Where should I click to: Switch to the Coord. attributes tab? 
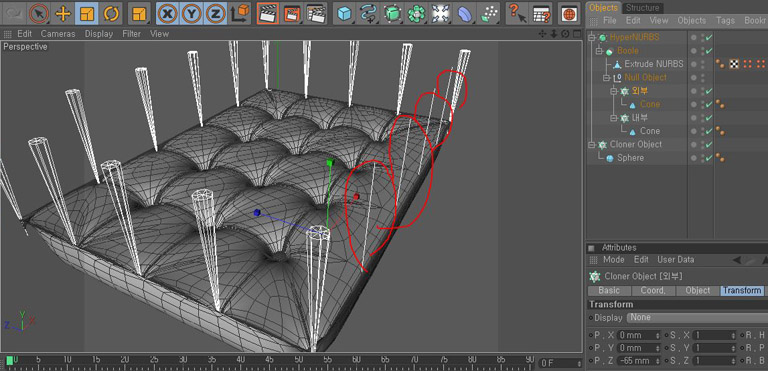[x=653, y=291]
